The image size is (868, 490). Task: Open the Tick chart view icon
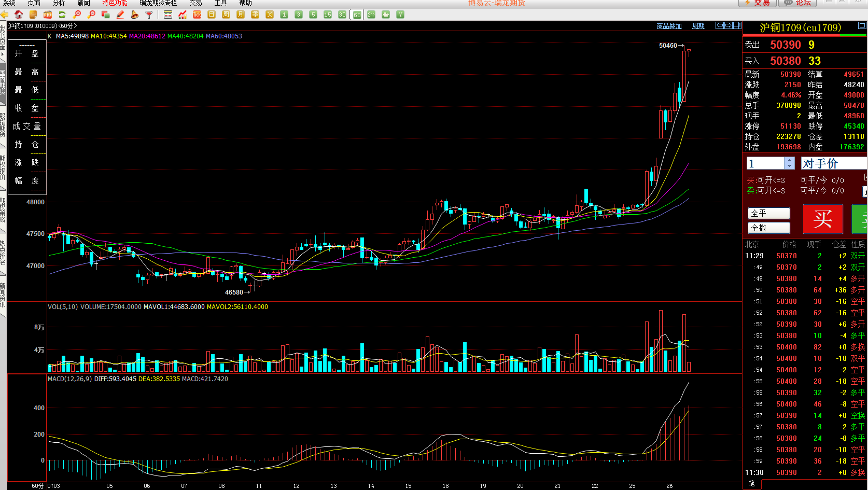(x=197, y=15)
